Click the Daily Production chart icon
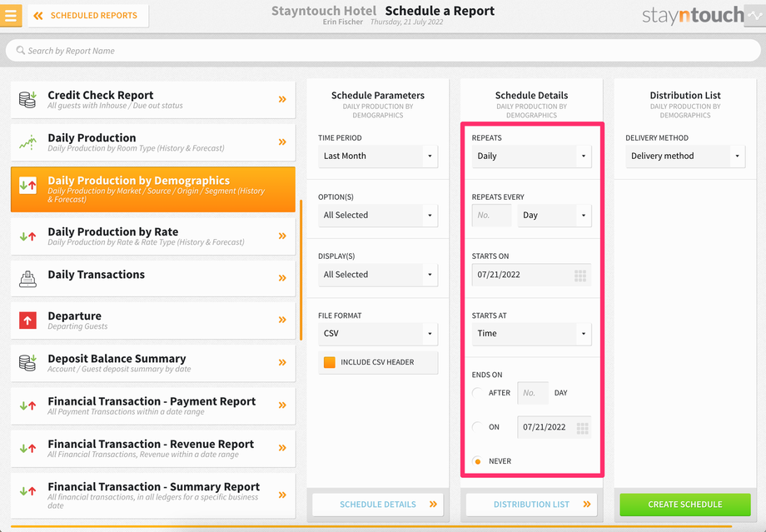Viewport: 766px width, 532px height. (x=27, y=142)
